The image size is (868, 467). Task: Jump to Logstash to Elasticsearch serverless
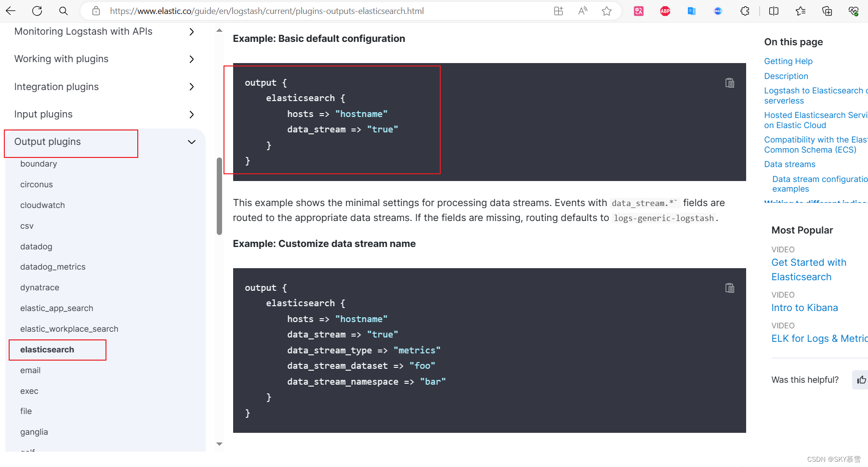(x=815, y=95)
